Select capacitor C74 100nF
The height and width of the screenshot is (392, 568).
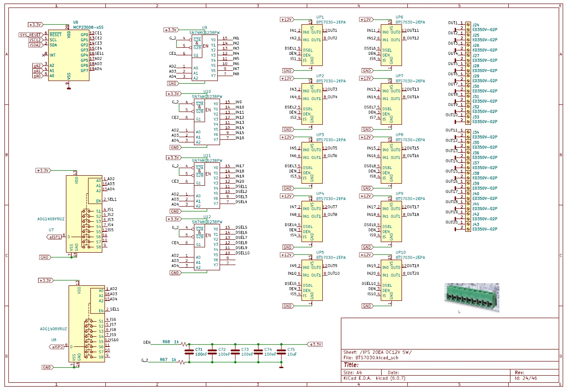point(259,352)
